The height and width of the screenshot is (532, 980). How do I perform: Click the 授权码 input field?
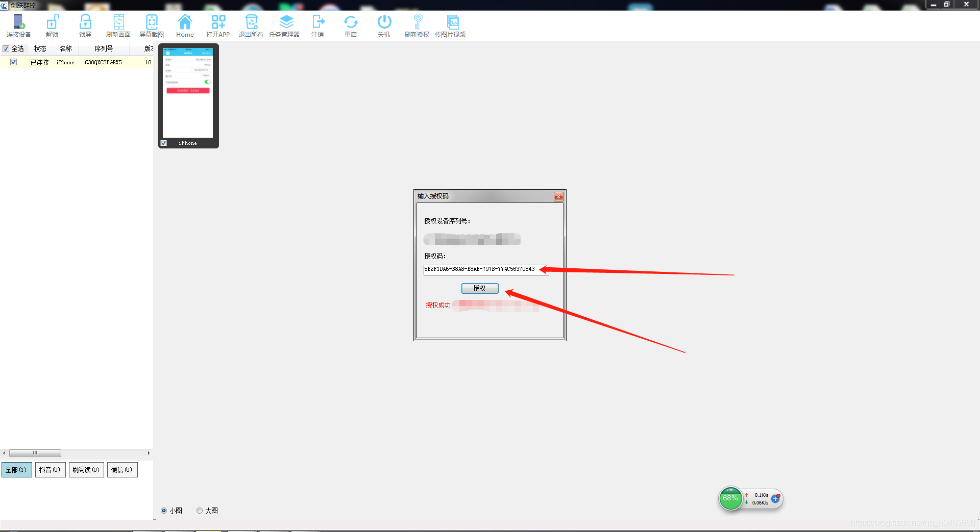point(486,269)
